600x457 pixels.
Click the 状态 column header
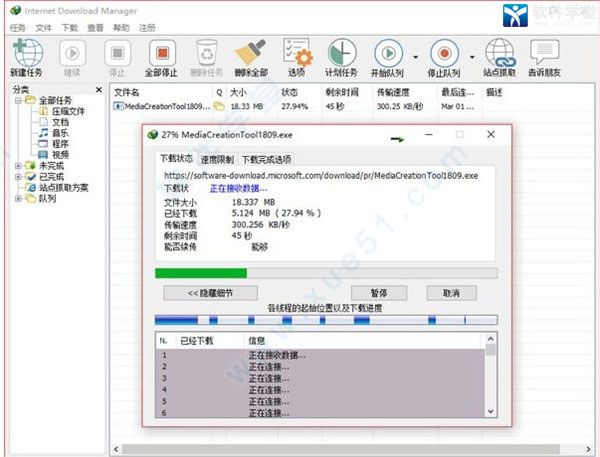290,92
